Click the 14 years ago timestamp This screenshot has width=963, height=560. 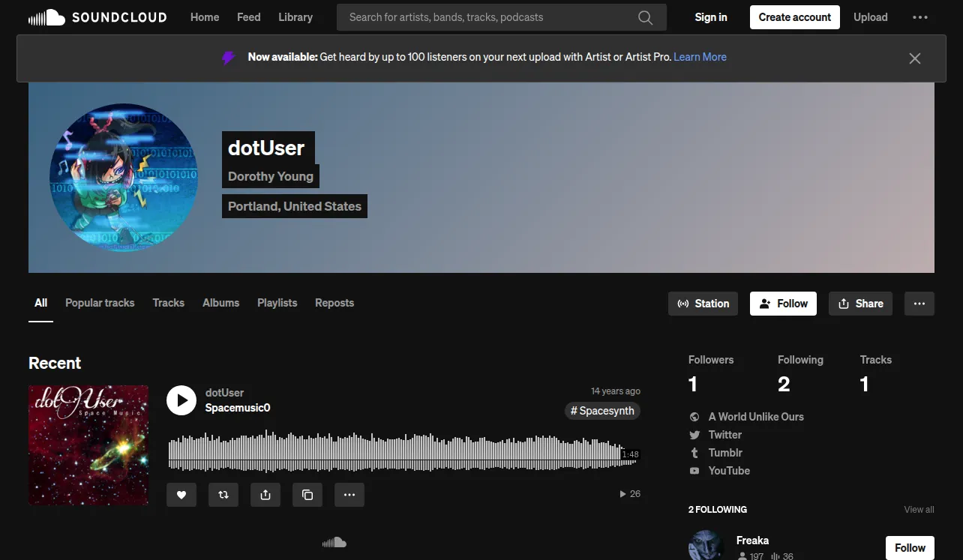[x=616, y=391]
